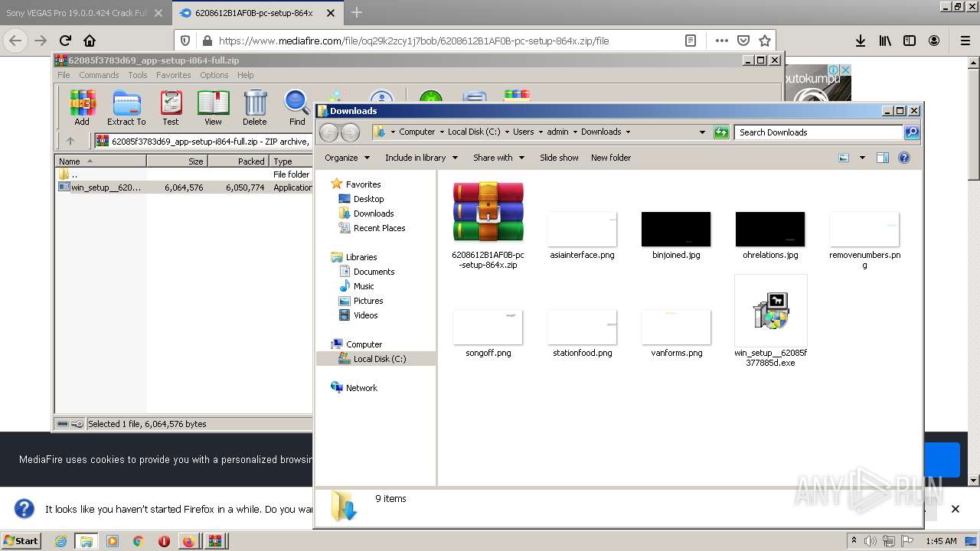Image resolution: width=980 pixels, height=551 pixels.
Task: Save page to Pocket icon
Action: coord(743,41)
